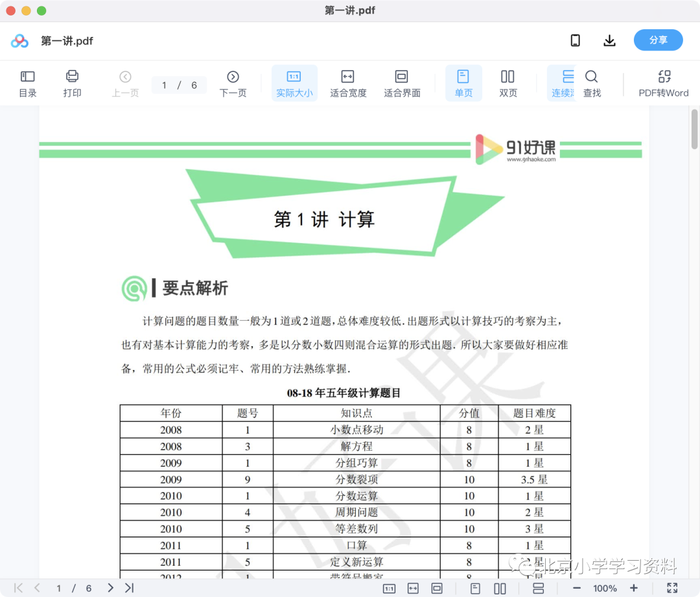Select 实际大小 actual size view

pyautogui.click(x=294, y=84)
